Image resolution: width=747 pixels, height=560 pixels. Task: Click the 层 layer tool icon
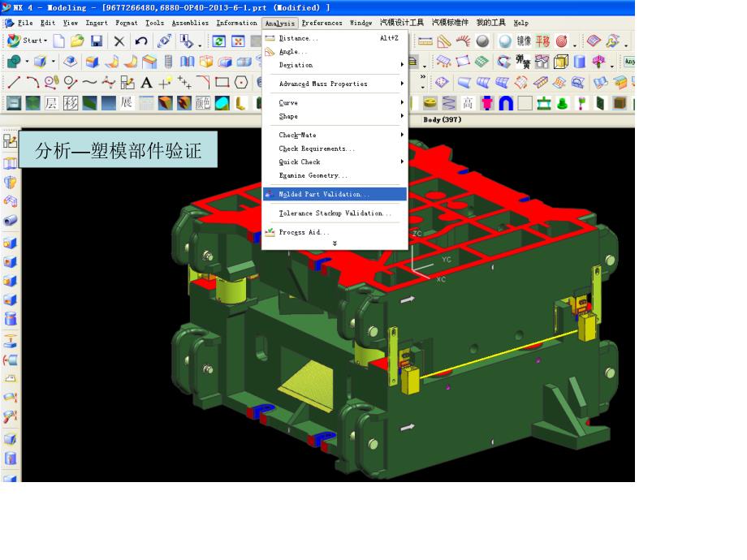pos(50,103)
